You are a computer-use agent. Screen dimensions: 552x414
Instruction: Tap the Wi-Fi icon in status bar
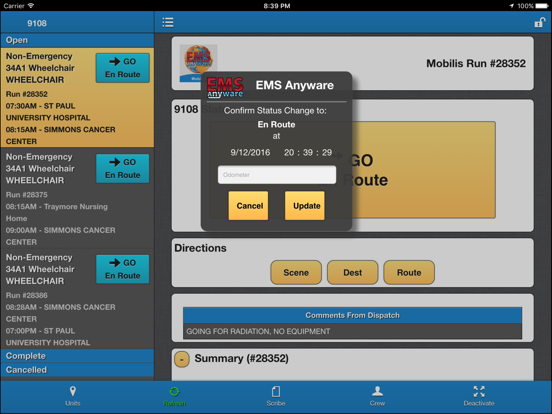pos(31,6)
